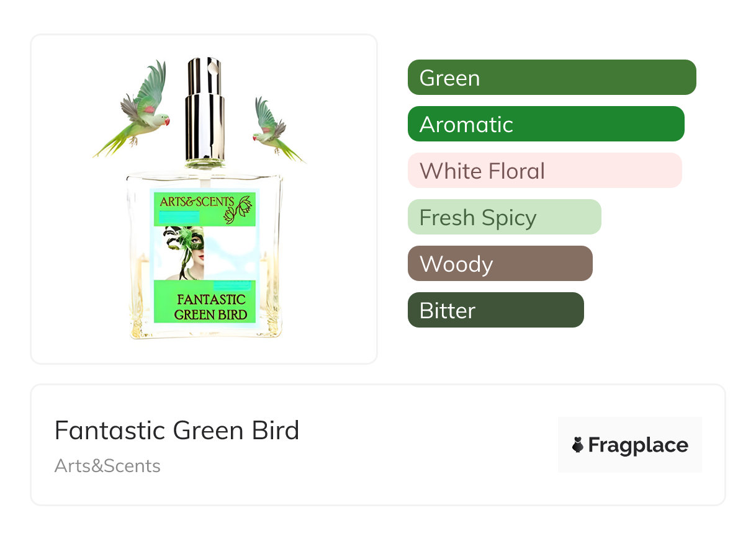Image resolution: width=756 pixels, height=536 pixels.
Task: Click the cyan strip on upper label
Action: [x=179, y=217]
